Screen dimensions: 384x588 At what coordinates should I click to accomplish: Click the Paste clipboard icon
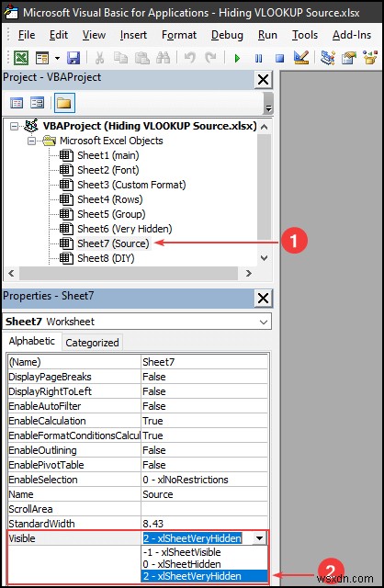pos(142,58)
